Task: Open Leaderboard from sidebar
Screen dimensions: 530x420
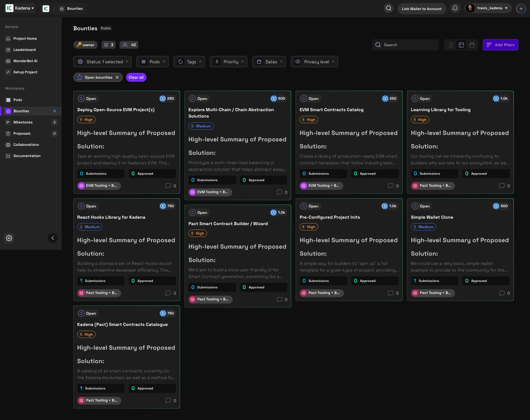Action: pyautogui.click(x=31, y=50)
